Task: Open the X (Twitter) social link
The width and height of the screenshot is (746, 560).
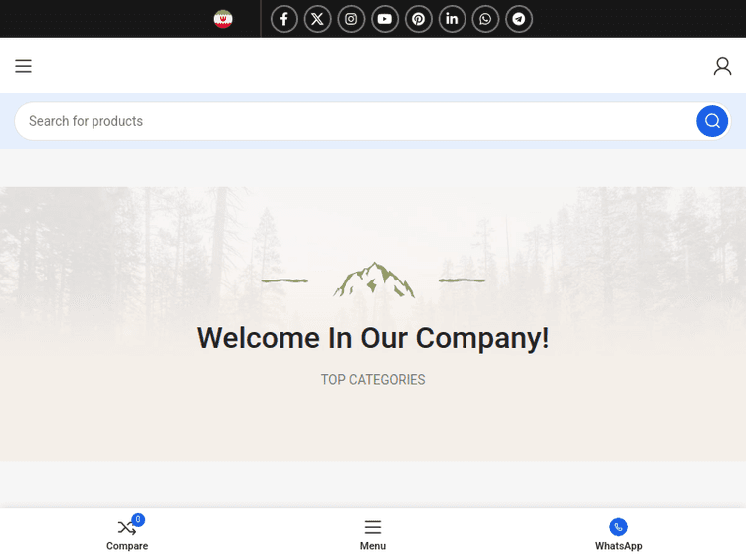Action: click(318, 19)
